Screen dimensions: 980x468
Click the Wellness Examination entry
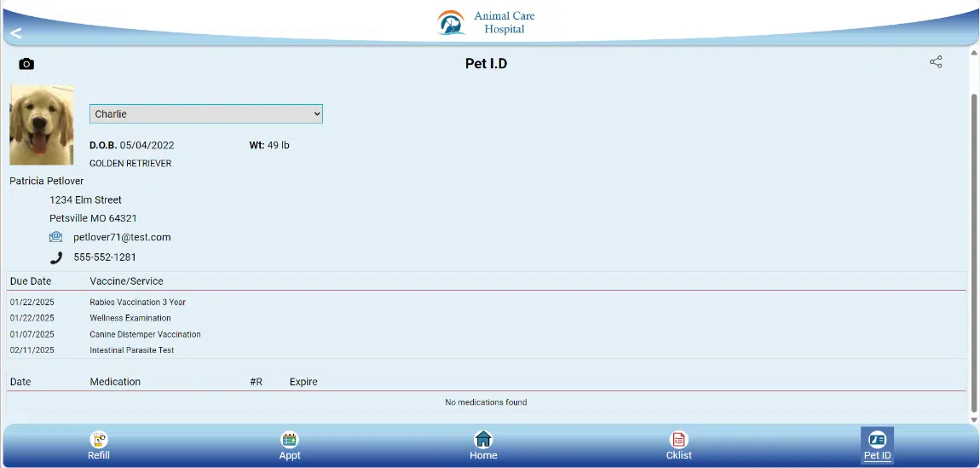130,318
